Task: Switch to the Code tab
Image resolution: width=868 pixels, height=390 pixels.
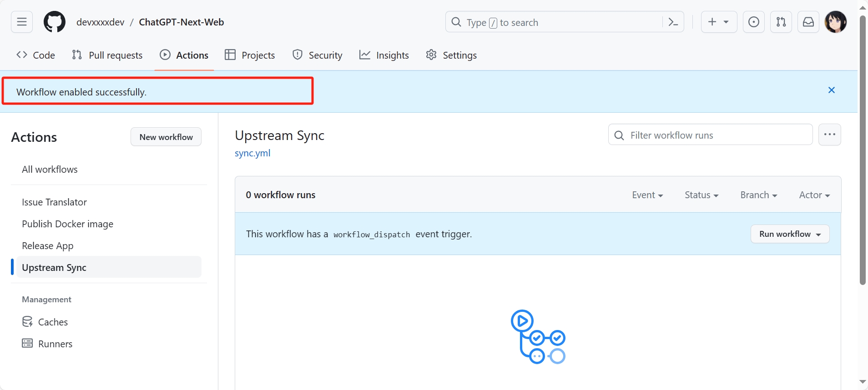Action: point(35,55)
